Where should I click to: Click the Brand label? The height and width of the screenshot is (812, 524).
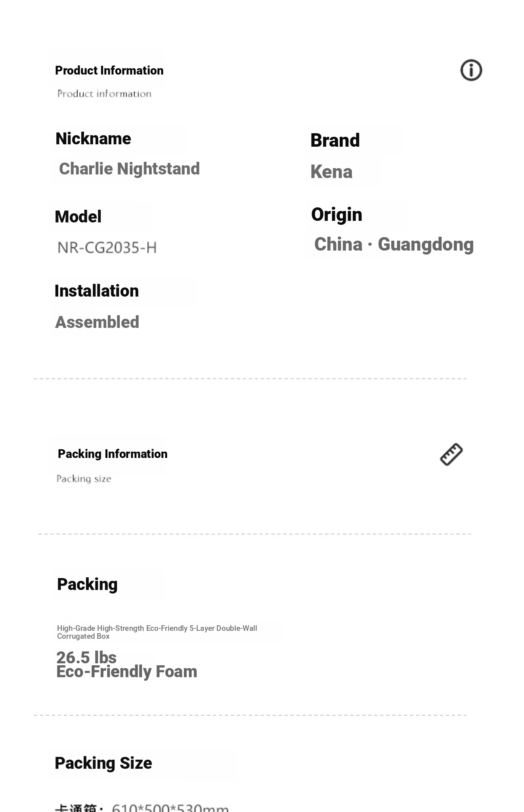[x=335, y=140]
